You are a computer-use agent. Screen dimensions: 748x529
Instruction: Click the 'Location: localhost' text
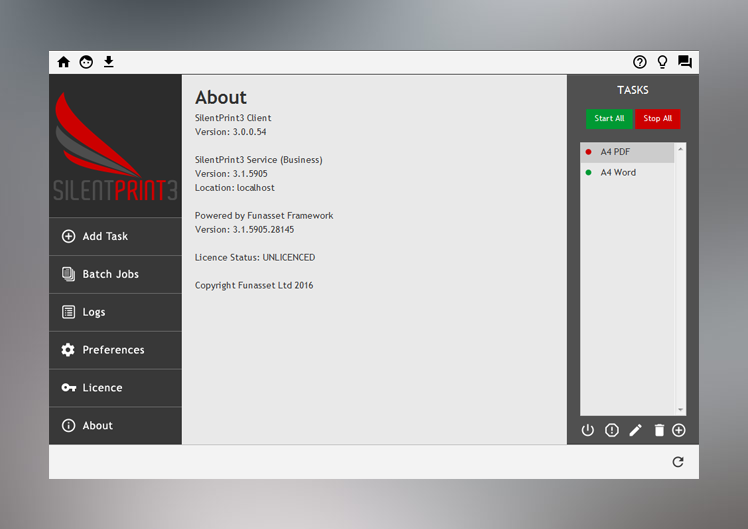point(235,188)
